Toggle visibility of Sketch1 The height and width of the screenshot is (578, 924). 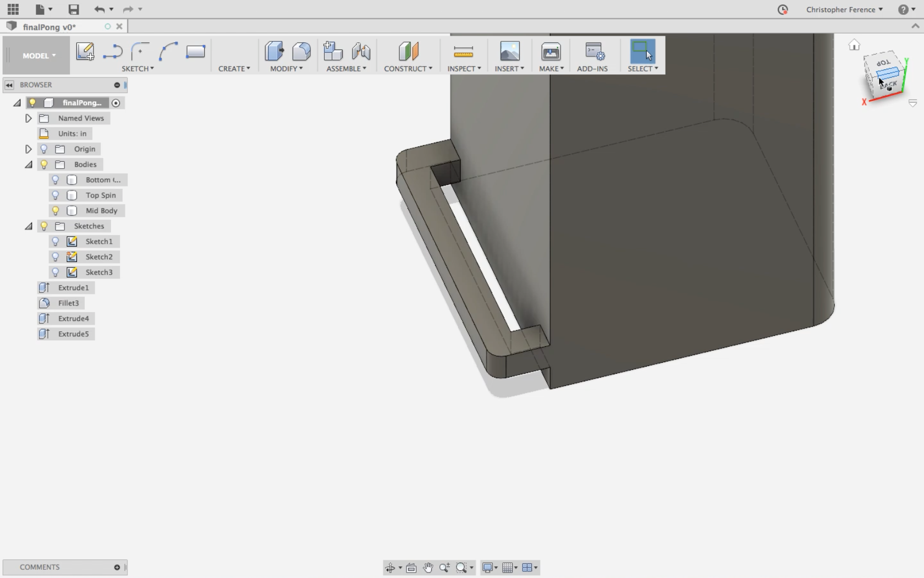56,242
